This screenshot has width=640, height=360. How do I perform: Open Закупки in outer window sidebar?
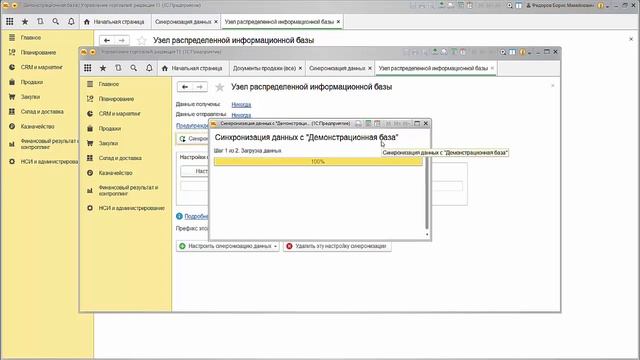pos(30,97)
